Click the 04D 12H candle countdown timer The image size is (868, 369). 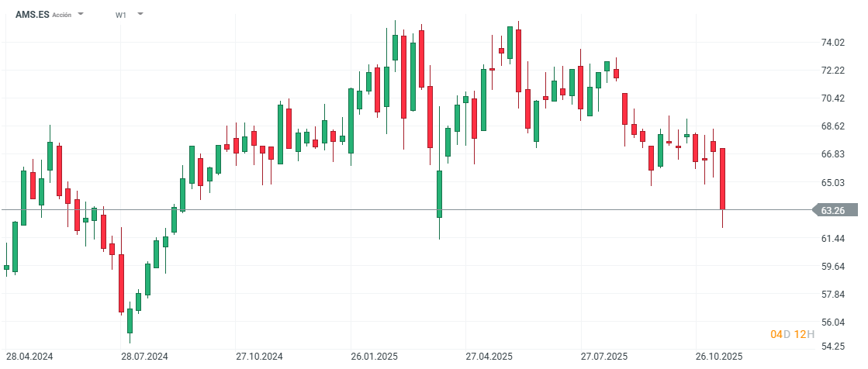click(x=792, y=334)
